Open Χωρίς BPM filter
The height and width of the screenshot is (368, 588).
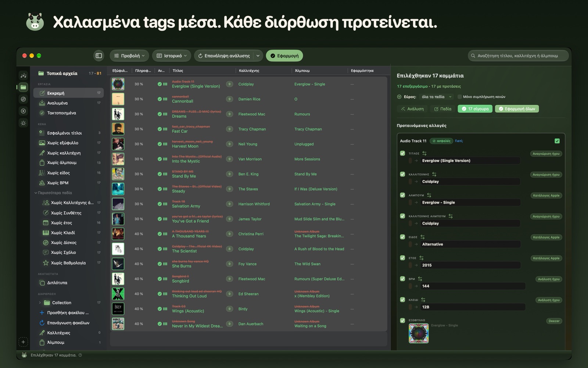coord(69,183)
